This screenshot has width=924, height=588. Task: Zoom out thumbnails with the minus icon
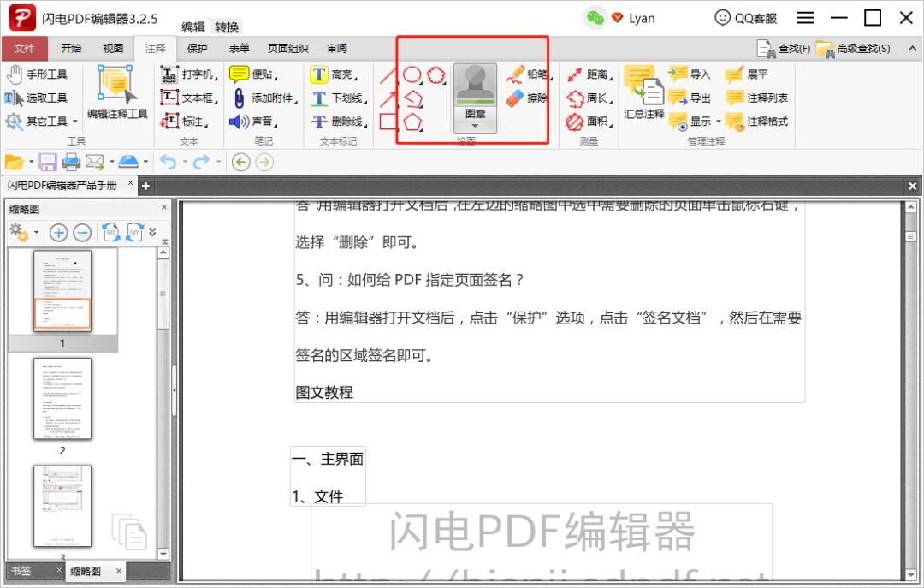(x=82, y=233)
